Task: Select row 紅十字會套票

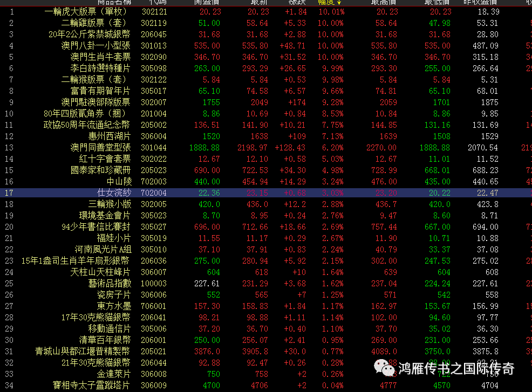Action: point(266,159)
